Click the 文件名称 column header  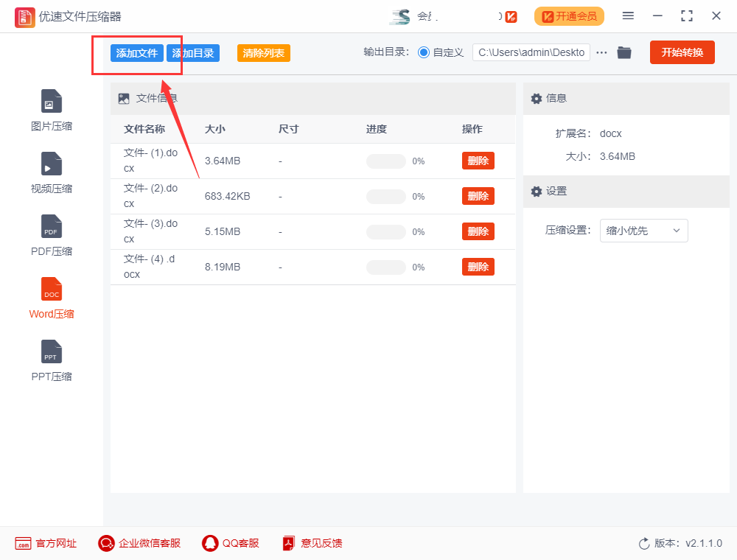144,129
